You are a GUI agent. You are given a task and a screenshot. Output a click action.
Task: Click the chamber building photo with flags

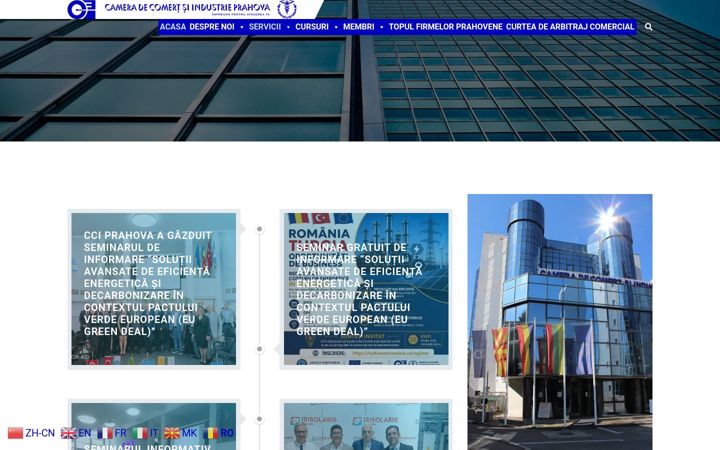tap(560, 322)
